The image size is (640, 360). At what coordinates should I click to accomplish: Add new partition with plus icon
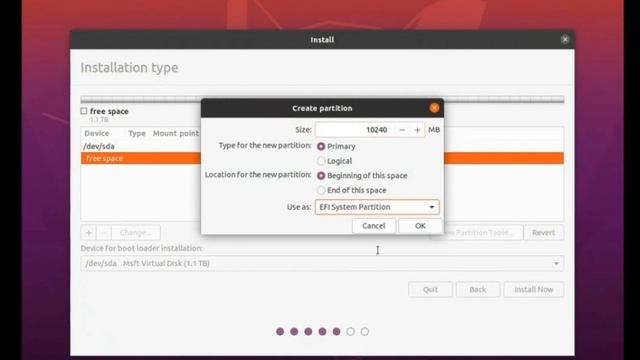89,233
